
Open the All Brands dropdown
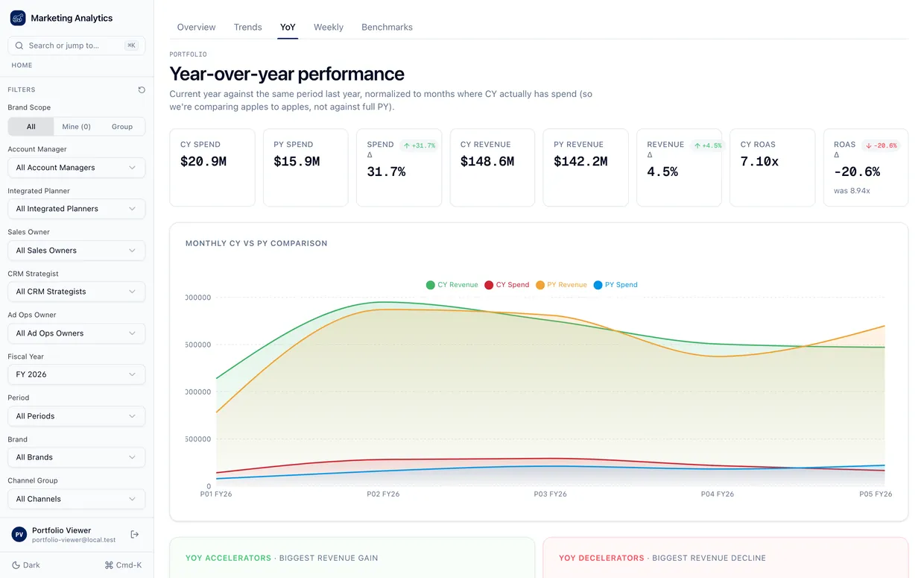(77, 457)
